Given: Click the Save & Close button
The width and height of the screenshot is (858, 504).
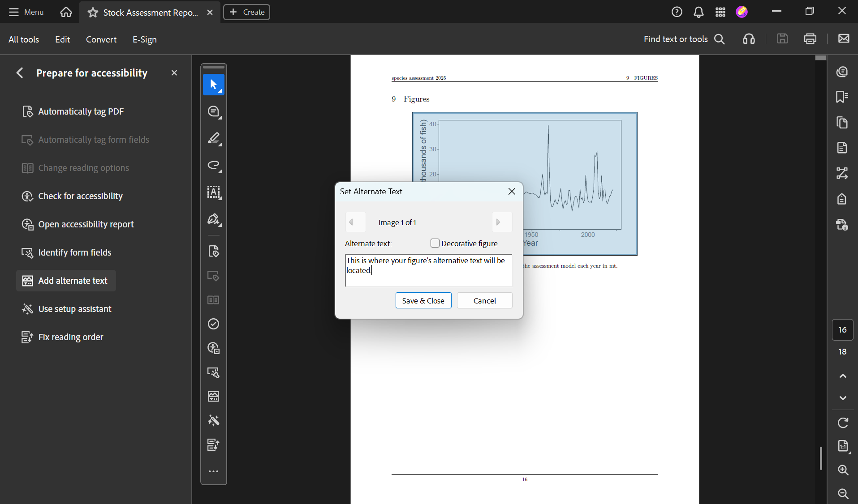Looking at the screenshot, I should pos(423,300).
